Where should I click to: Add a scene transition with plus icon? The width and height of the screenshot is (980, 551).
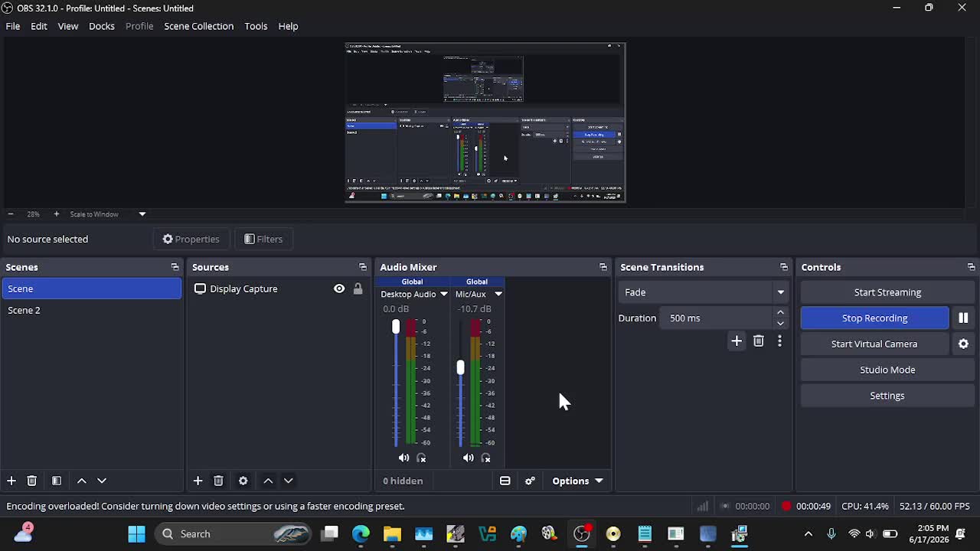click(737, 341)
